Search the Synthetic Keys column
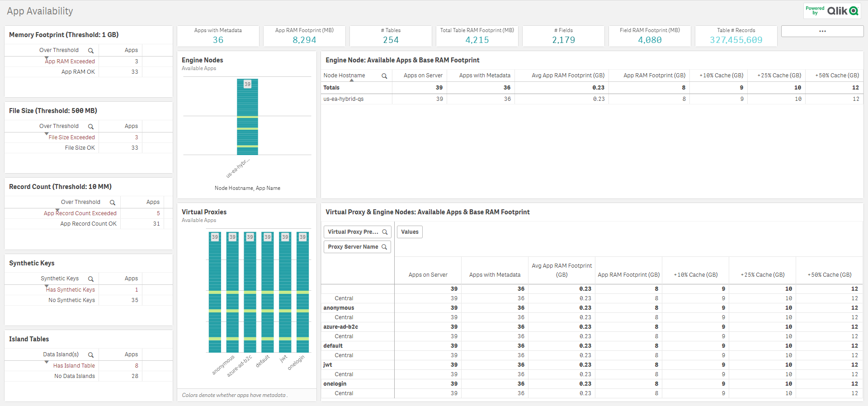Image resolution: width=868 pixels, height=406 pixels. click(91, 279)
